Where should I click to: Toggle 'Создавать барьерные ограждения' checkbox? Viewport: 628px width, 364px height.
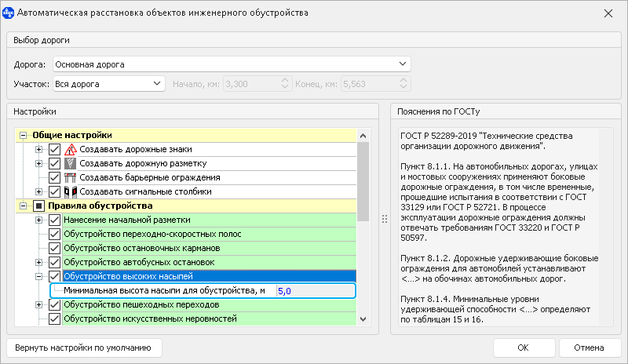54,177
